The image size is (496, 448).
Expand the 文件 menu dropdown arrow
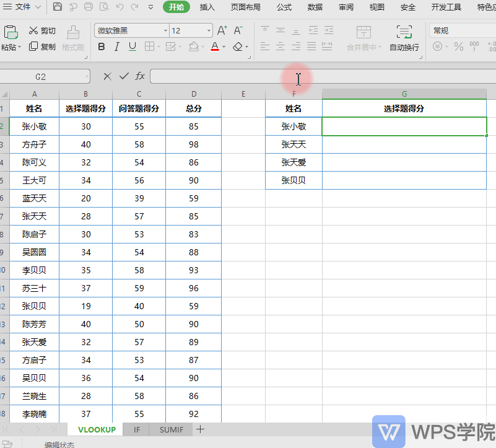(x=38, y=7)
